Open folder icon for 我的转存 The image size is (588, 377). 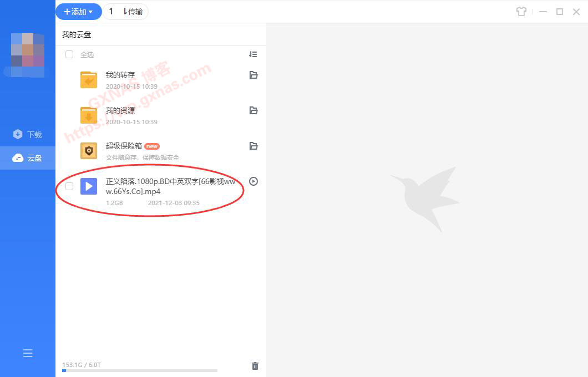point(254,75)
